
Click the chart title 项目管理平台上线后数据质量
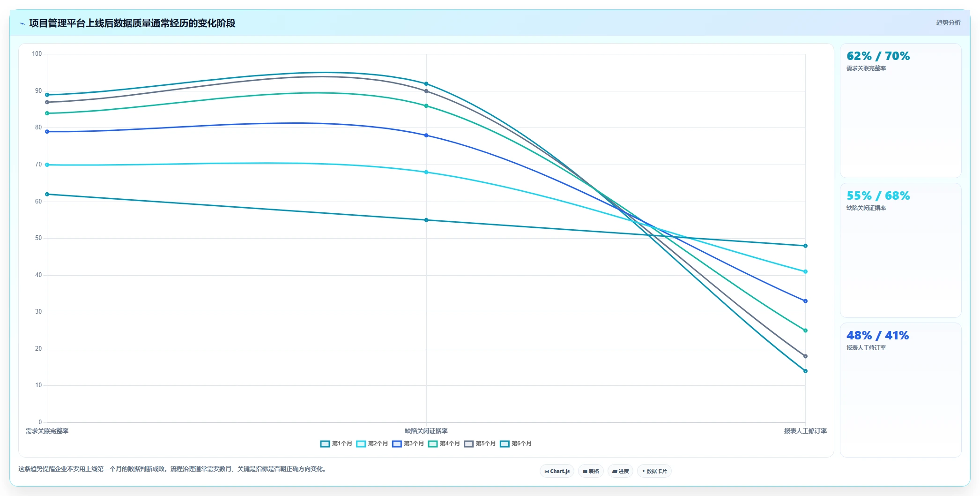(132, 23)
